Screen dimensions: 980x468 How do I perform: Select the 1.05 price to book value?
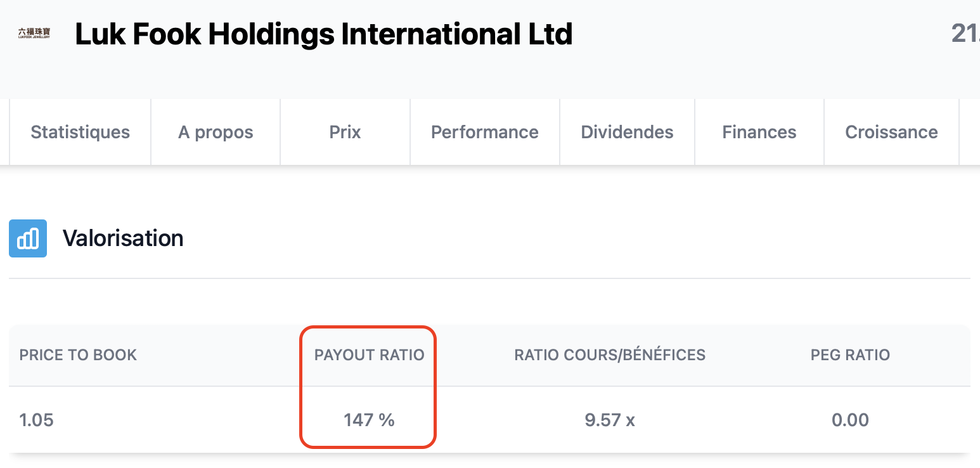(36, 420)
